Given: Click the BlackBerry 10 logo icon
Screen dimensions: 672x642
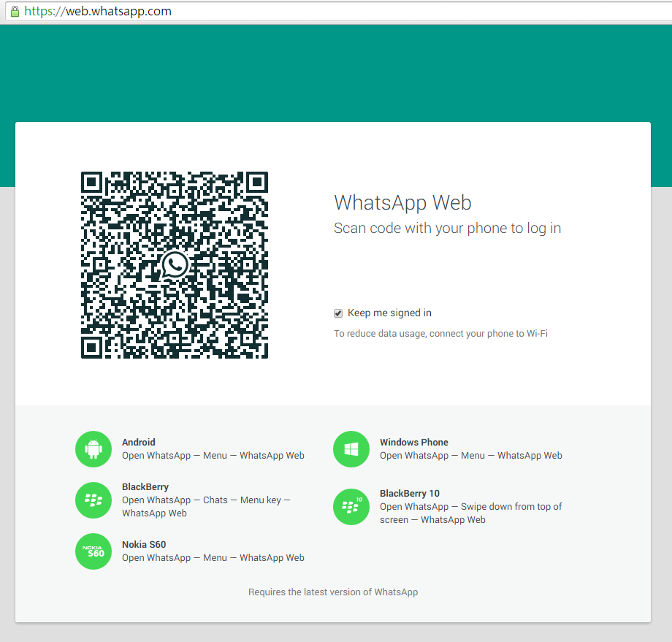Looking at the screenshot, I should tap(351, 507).
